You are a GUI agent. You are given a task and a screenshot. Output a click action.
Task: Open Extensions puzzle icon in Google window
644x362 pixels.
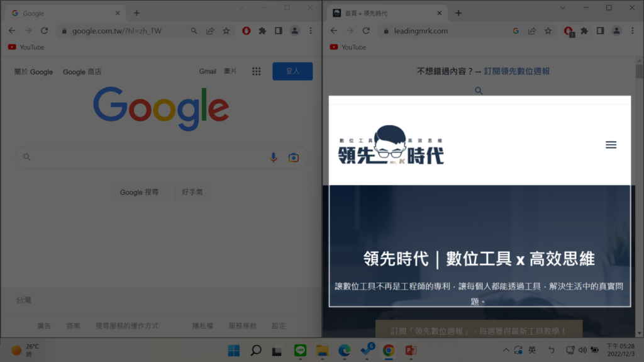tap(262, 31)
